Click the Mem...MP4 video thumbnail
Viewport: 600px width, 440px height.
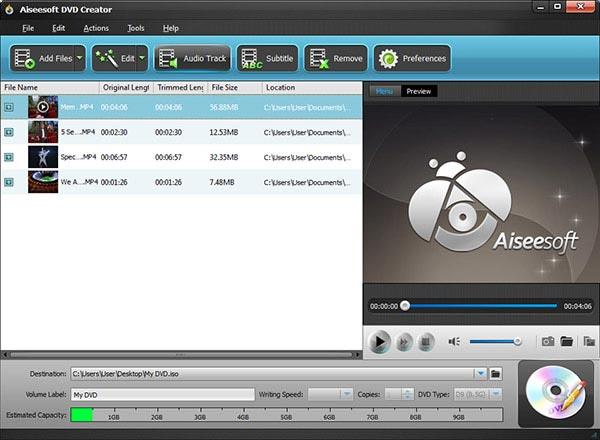[x=43, y=107]
